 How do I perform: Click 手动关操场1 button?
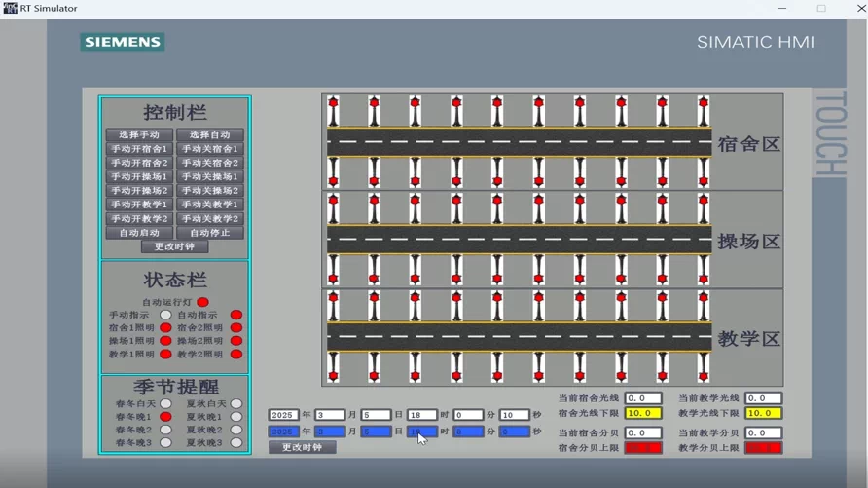[x=210, y=176]
